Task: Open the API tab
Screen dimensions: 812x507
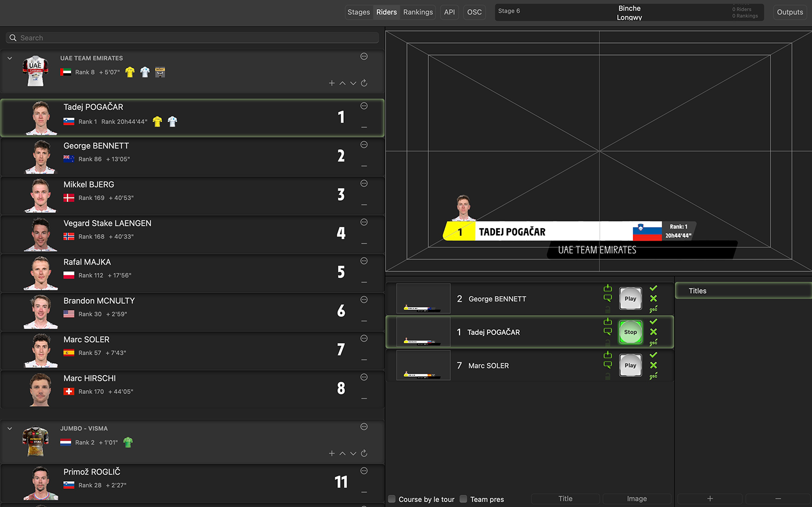Action: click(x=449, y=12)
